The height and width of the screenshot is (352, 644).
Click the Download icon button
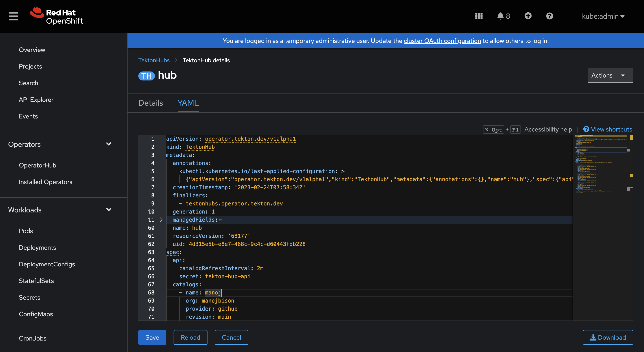point(608,337)
